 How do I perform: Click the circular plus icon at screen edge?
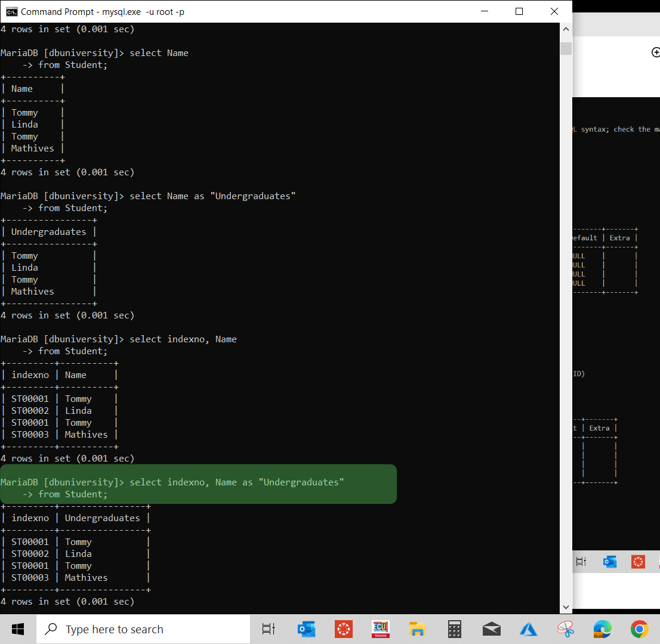(x=656, y=52)
